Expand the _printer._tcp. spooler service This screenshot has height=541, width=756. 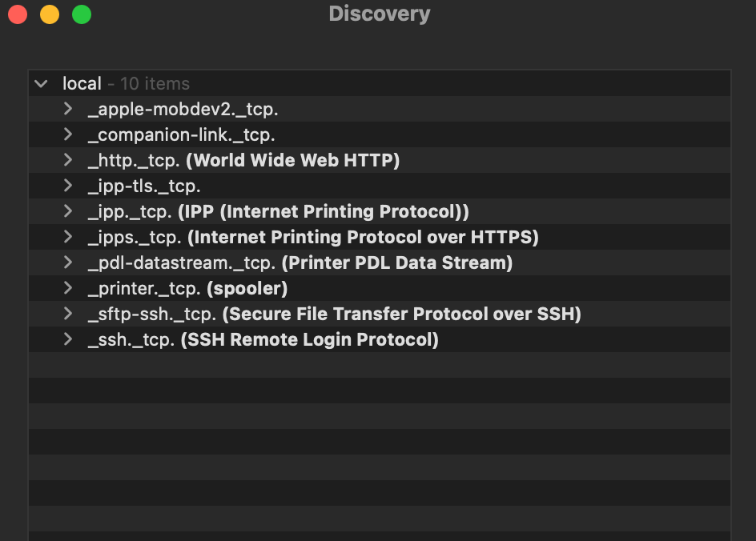(x=68, y=288)
